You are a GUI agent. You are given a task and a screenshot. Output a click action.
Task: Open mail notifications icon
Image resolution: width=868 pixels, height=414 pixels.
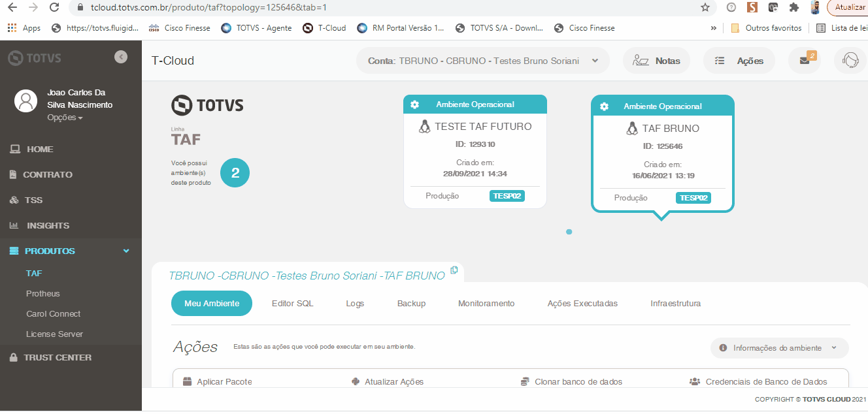(805, 61)
